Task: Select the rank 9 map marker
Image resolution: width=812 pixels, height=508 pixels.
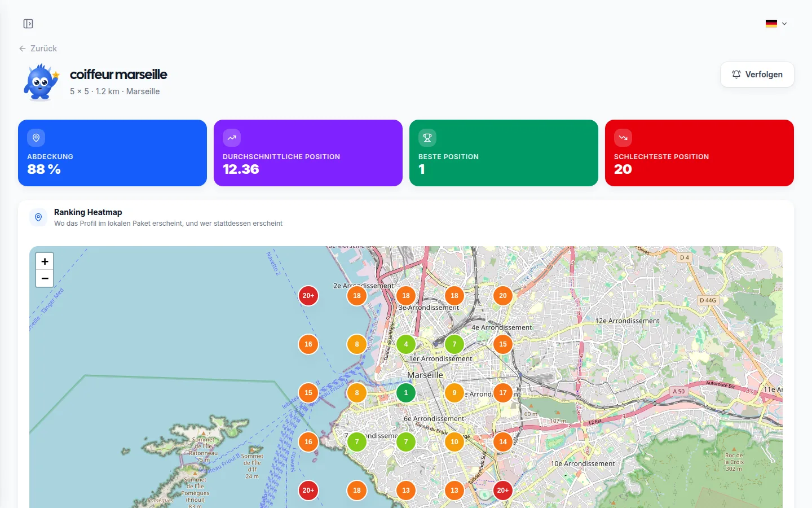Action: 454,393
